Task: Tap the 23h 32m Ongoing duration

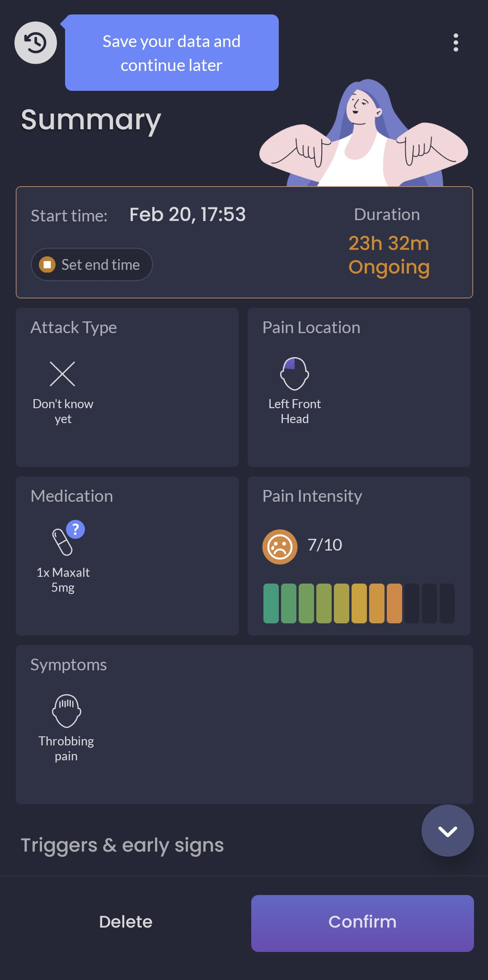Action: coord(389,255)
